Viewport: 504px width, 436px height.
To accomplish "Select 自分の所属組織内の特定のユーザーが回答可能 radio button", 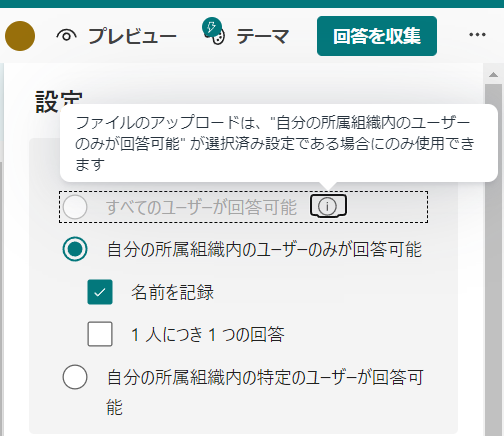I will coord(75,377).
